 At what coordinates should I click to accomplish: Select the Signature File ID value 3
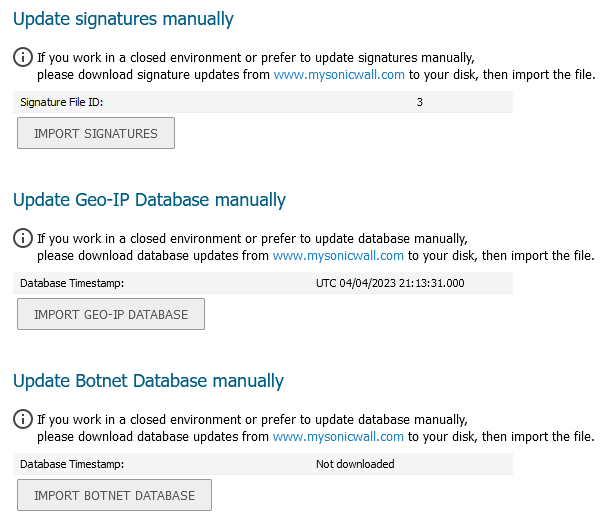[420, 102]
